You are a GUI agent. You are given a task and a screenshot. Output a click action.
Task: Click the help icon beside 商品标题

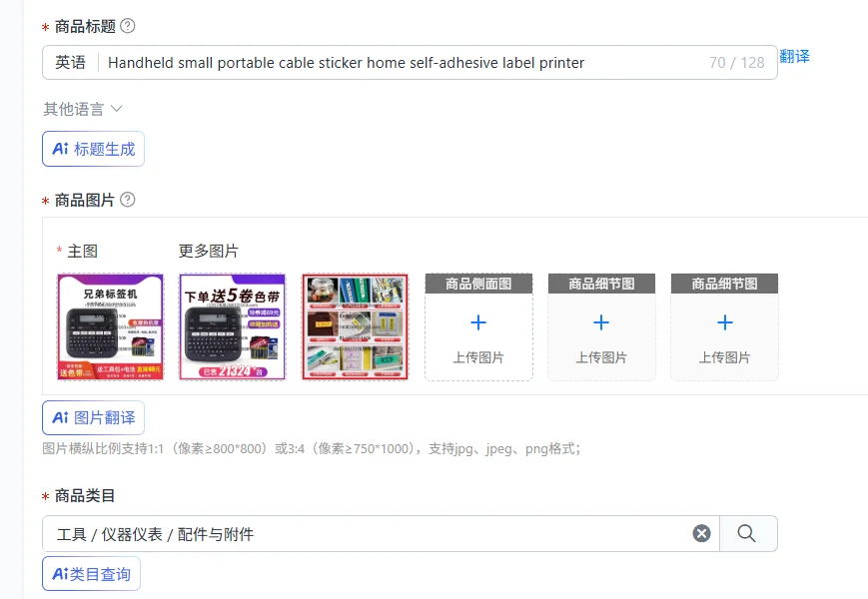pyautogui.click(x=127, y=26)
